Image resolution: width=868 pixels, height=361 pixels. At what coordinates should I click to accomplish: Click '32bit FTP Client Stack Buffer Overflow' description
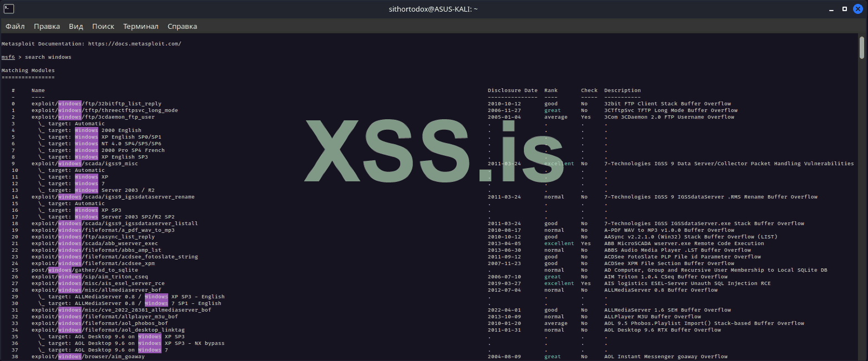tap(668, 104)
